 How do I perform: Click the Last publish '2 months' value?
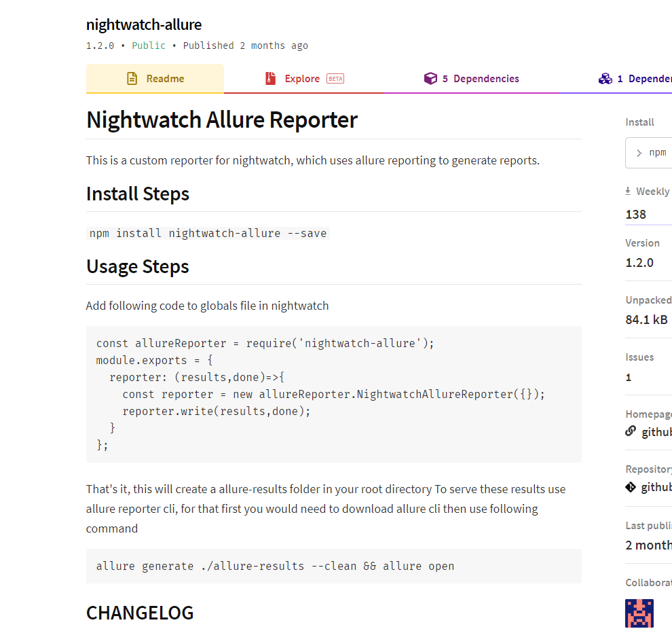[648, 545]
